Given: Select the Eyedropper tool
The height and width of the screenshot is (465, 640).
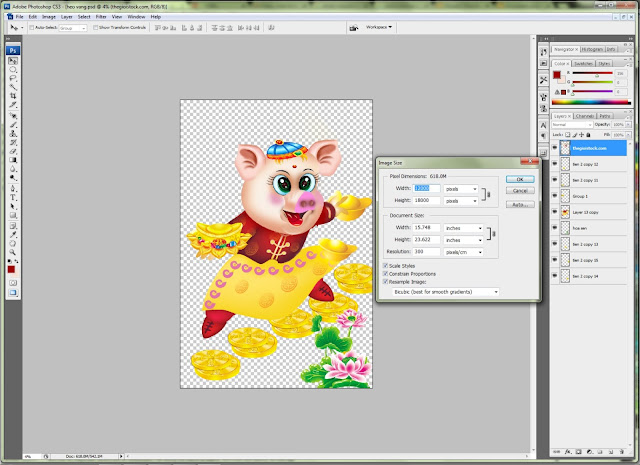Looking at the screenshot, I should (x=13, y=234).
